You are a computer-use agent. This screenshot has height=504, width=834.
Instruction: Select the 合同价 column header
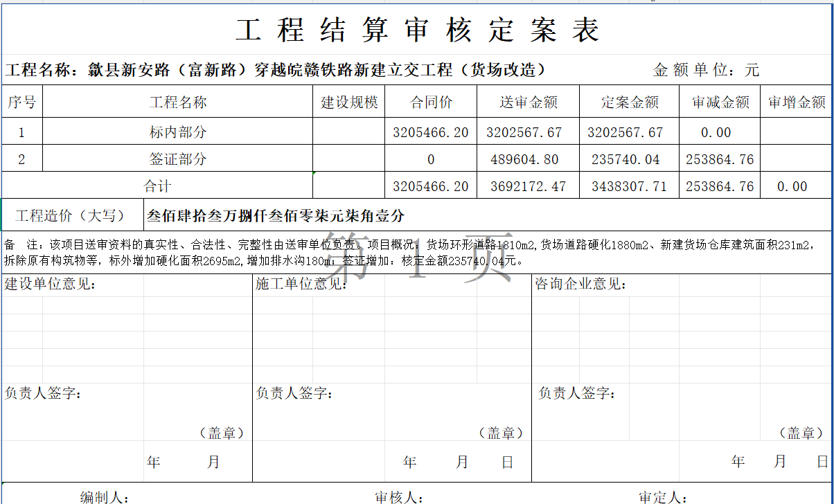pos(431,102)
